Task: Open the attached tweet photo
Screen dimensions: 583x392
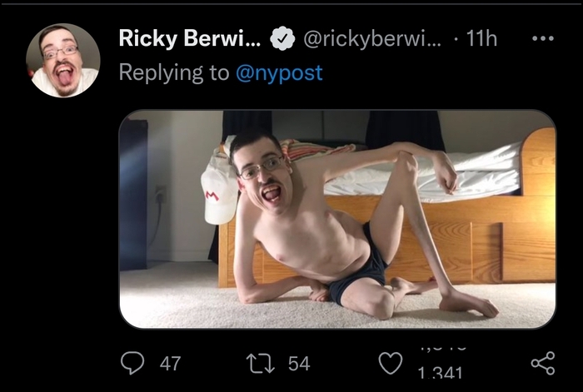Action: [336, 220]
